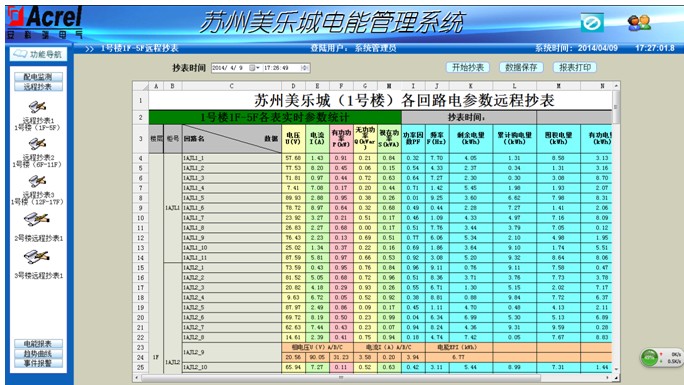684x385 pixels.
Task: Click the 功能导航 navigation header
Action: pyautogui.click(x=38, y=54)
